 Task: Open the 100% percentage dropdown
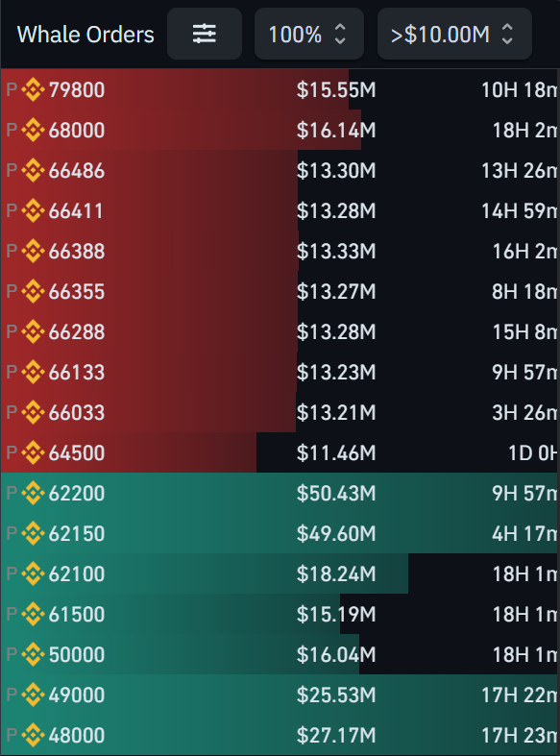[309, 34]
